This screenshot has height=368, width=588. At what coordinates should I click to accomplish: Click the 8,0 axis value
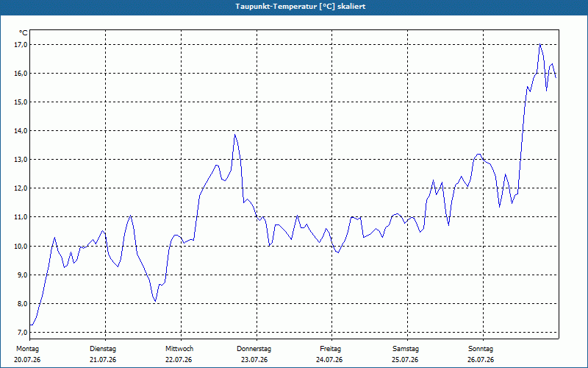(22, 304)
